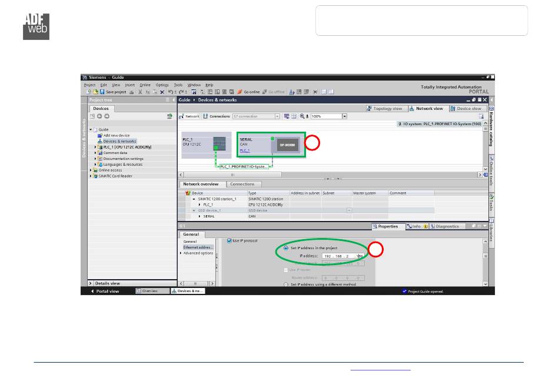Open the Info tab in inspector
Viewport: 559px width, 392px height.
417,226
